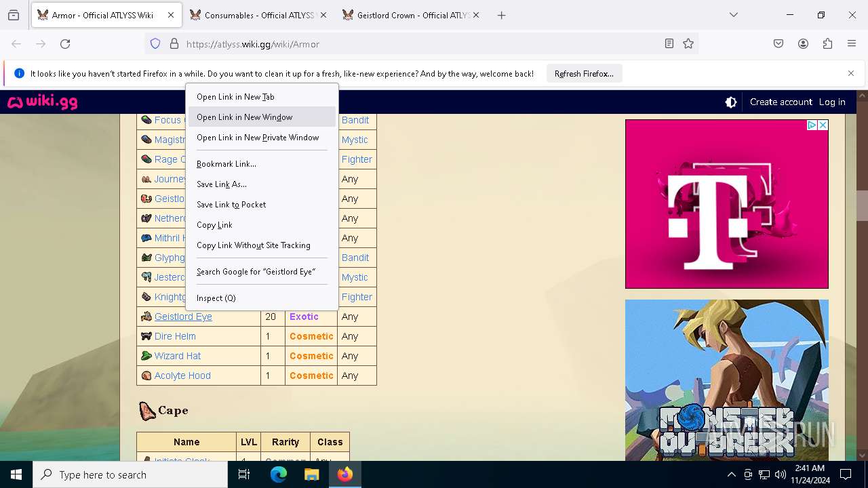Toggle the wiki dark mode theme icon
This screenshot has height=488, width=868.
click(x=731, y=102)
